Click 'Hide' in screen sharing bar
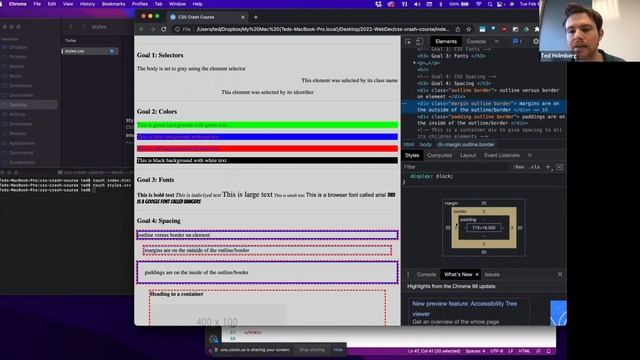 pos(338,350)
